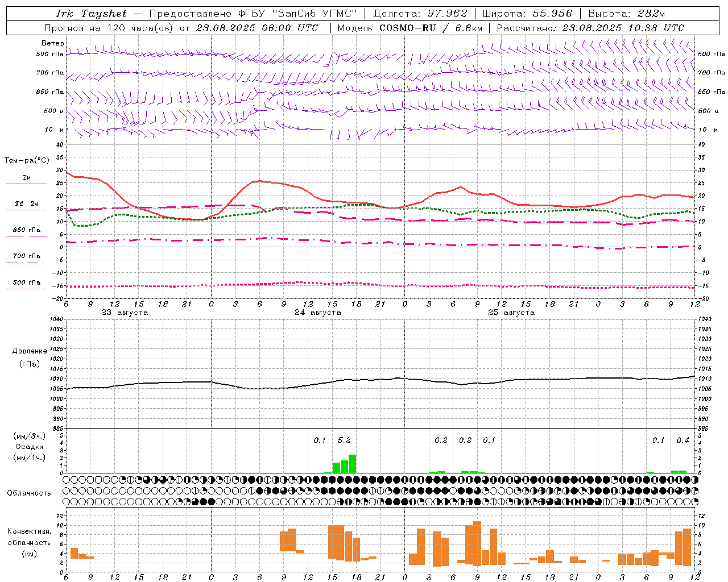Click the 23 августа date label
This screenshot has width=728, height=582.
tap(125, 313)
